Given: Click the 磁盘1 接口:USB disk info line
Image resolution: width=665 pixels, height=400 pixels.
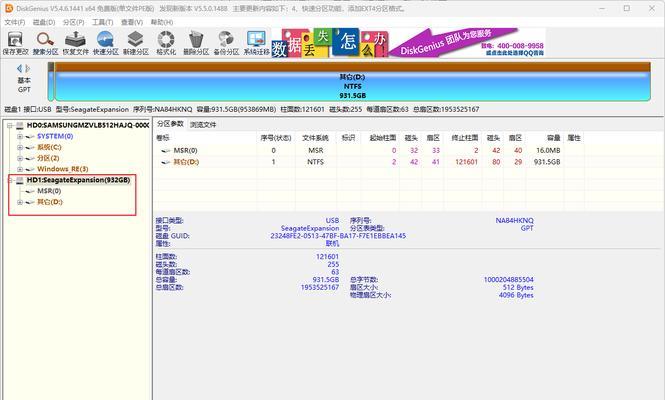Looking at the screenshot, I should [242, 109].
